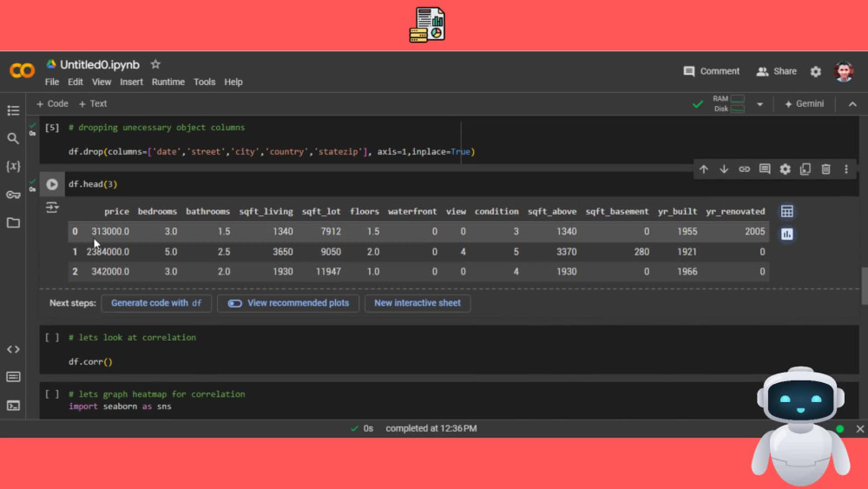The height and width of the screenshot is (489, 868).
Task: Select the sqft_living column header
Action: tap(266, 212)
